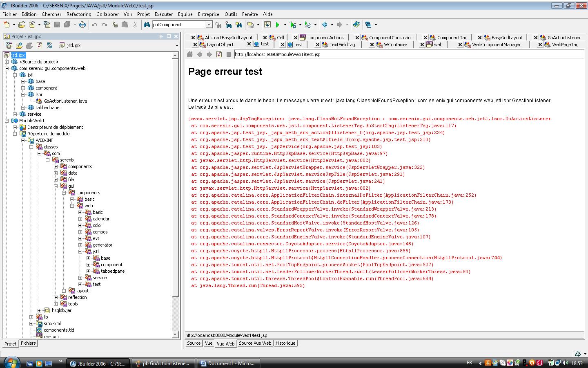Switch to the Historique view tab

285,343
